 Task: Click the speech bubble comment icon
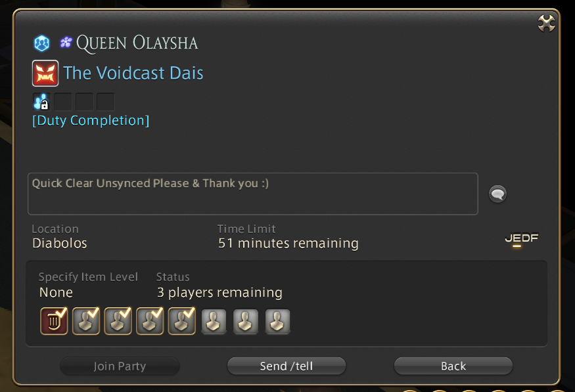(497, 194)
